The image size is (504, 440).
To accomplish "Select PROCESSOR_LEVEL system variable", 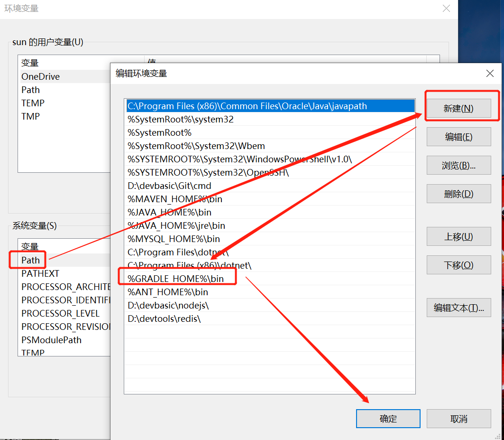I will point(65,313).
